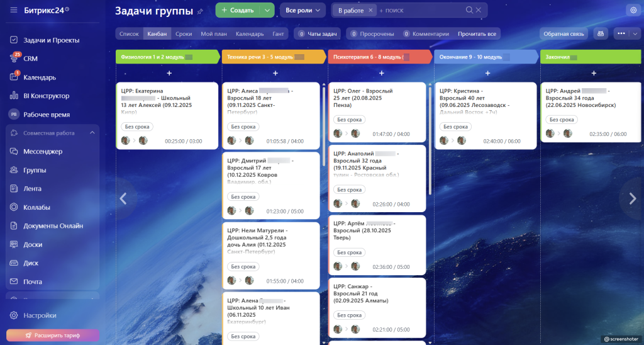Image resolution: width=644 pixels, height=345 pixels.
Task: Click Без срока on ЦРР: Кристина card
Action: click(x=455, y=127)
